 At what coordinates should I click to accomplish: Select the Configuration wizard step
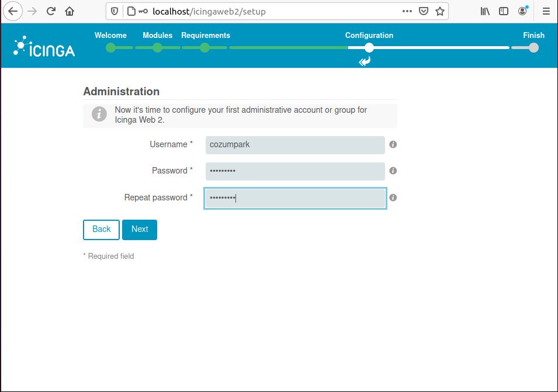[x=369, y=35]
